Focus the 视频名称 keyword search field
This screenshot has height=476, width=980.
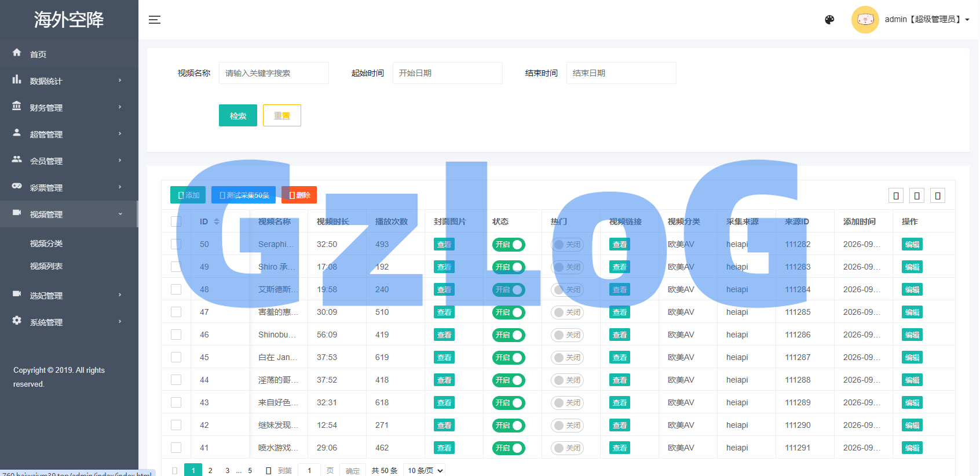[x=274, y=73]
